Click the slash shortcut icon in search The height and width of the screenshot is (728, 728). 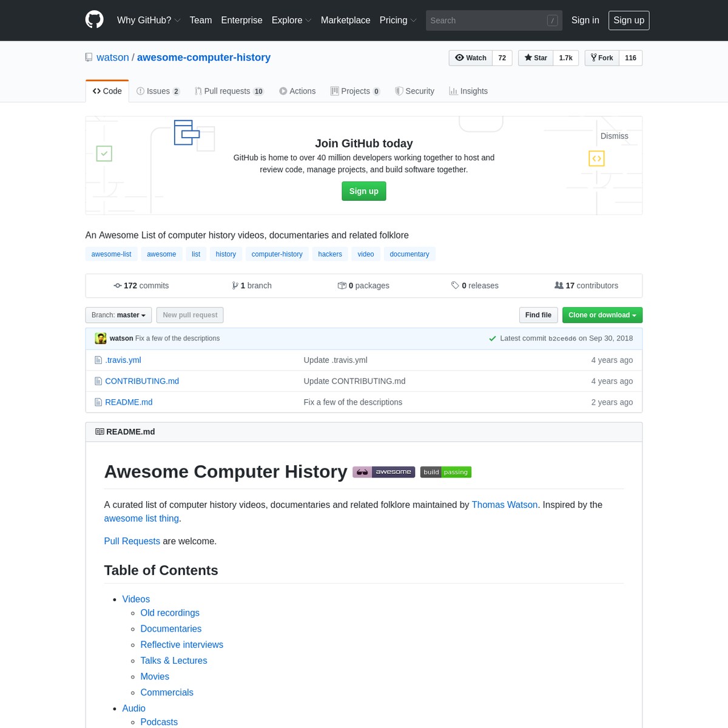[x=552, y=21]
